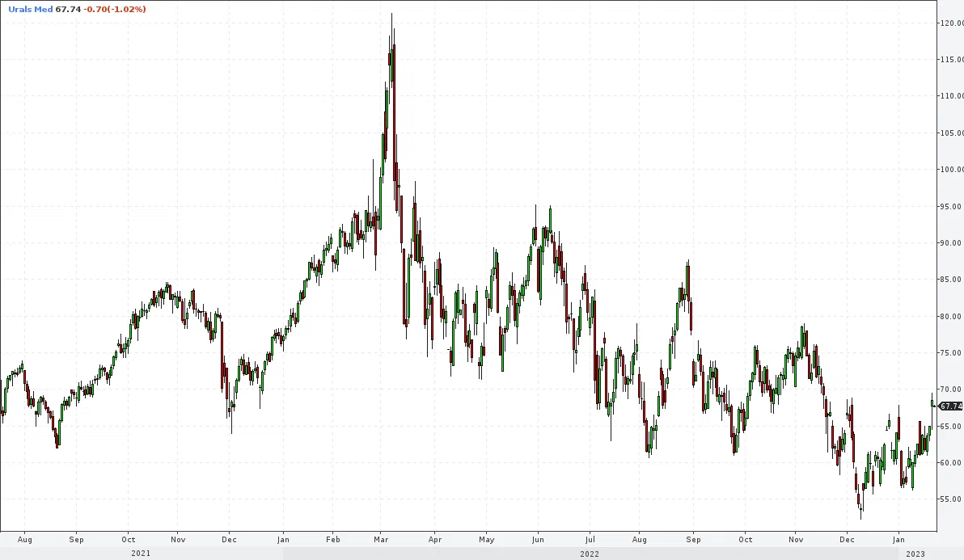The height and width of the screenshot is (560, 964).
Task: Select the 2022 year band
Action: pyautogui.click(x=590, y=554)
